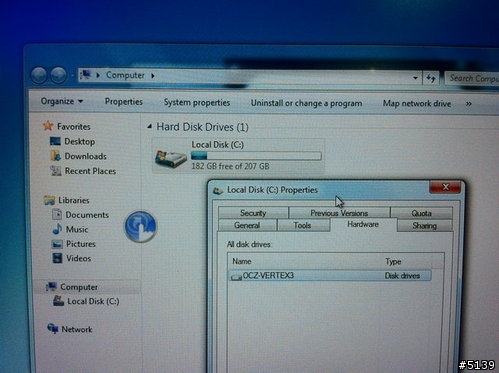Click the Pictures library icon
The height and width of the screenshot is (373, 499).
point(57,244)
